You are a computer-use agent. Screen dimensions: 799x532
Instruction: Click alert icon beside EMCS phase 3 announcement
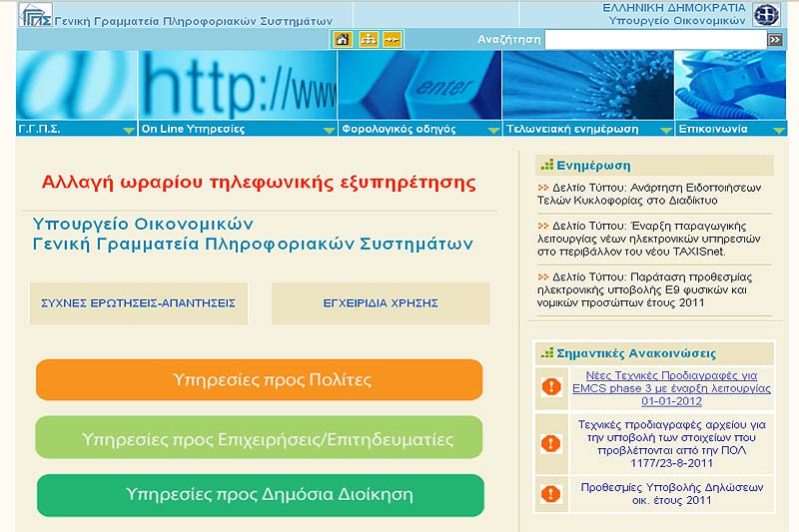(x=551, y=387)
